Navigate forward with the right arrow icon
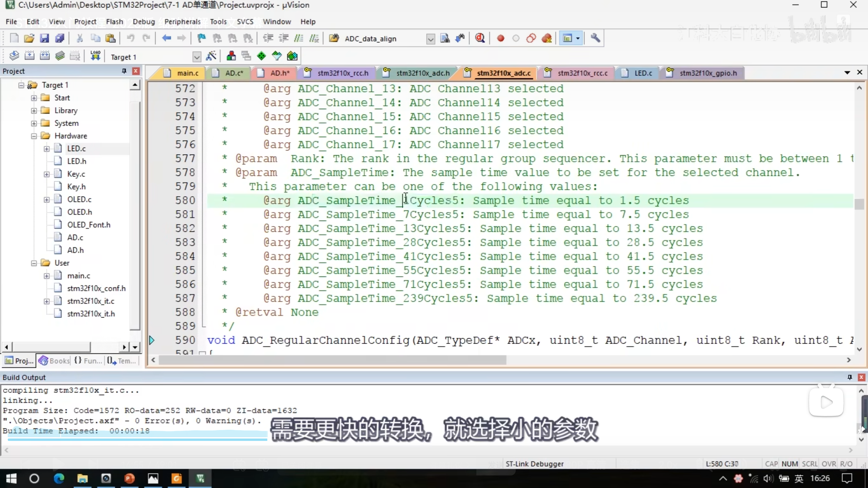Viewport: 868px width, 488px height. click(x=181, y=38)
